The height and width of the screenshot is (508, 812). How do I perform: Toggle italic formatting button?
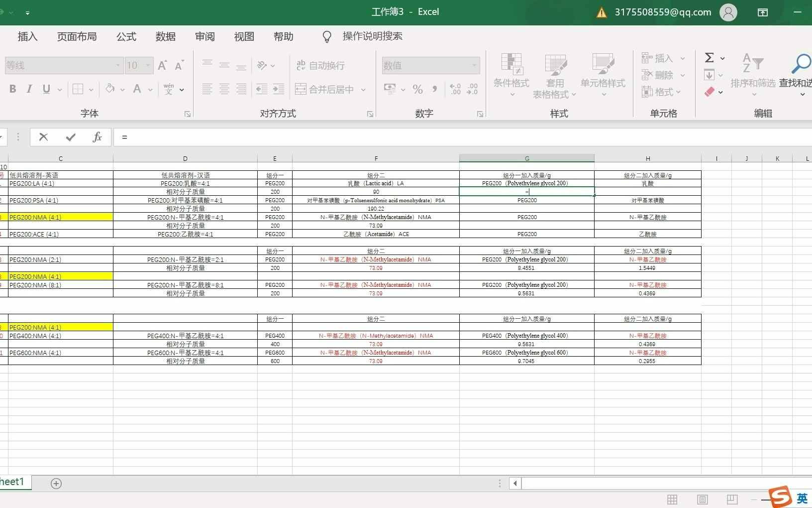tap(29, 89)
